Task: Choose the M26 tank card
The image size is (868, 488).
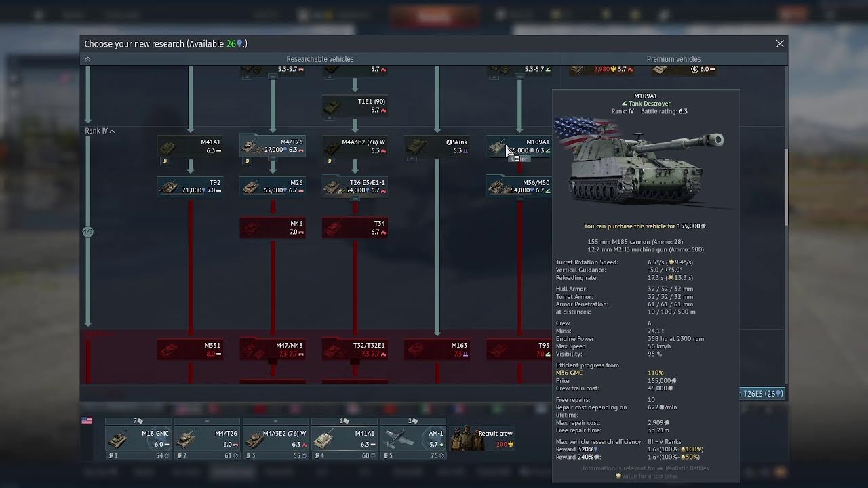Action: [x=273, y=187]
